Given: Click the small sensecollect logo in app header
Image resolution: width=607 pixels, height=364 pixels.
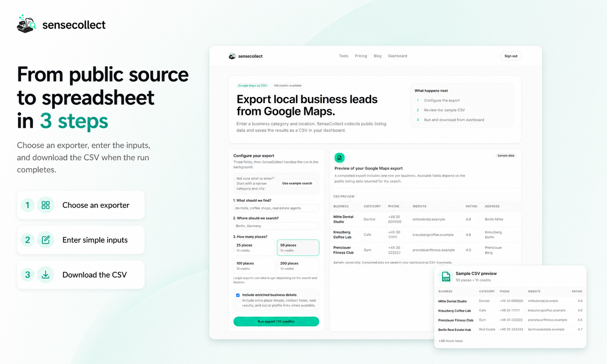Looking at the screenshot, I should [232, 56].
